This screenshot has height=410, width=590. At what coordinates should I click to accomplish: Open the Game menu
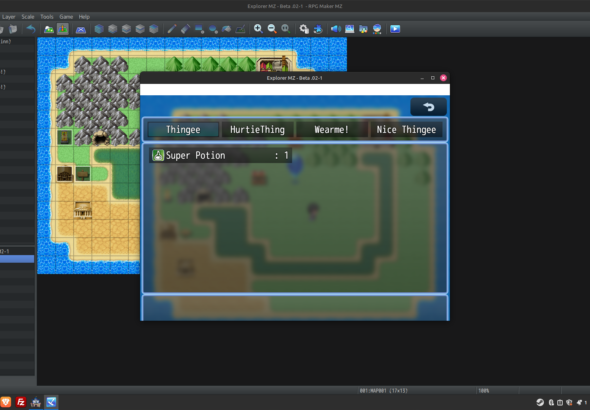[x=66, y=17]
